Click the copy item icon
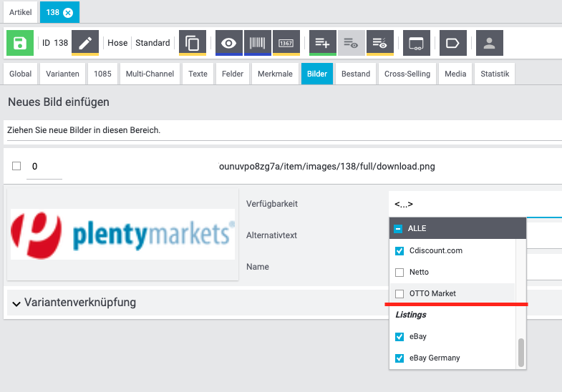Image resolution: width=562 pixels, height=392 pixels. (193, 43)
